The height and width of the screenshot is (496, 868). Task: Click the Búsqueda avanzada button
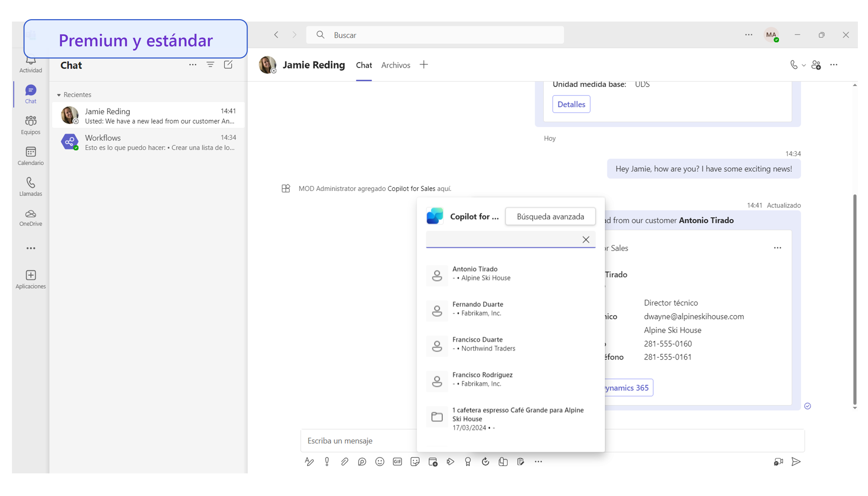[x=550, y=216]
